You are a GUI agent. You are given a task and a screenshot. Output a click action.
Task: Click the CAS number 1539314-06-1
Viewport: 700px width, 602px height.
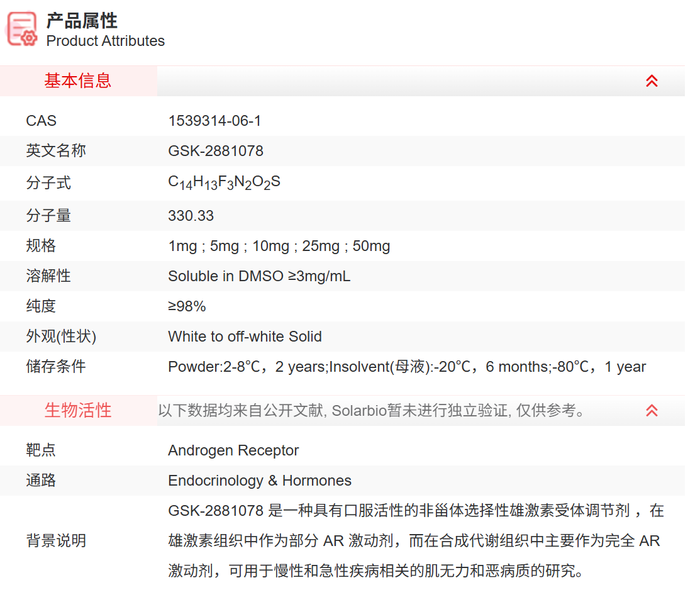(x=214, y=121)
